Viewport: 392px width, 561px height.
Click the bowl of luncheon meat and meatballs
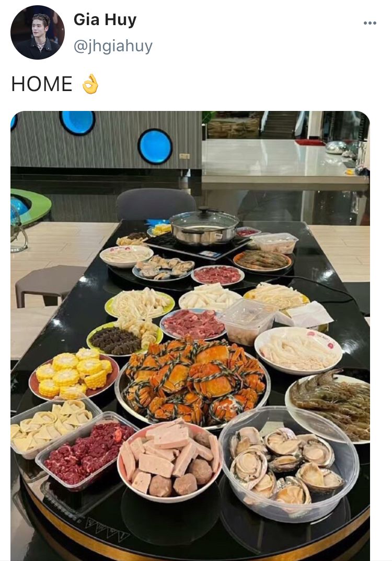pos(170,462)
